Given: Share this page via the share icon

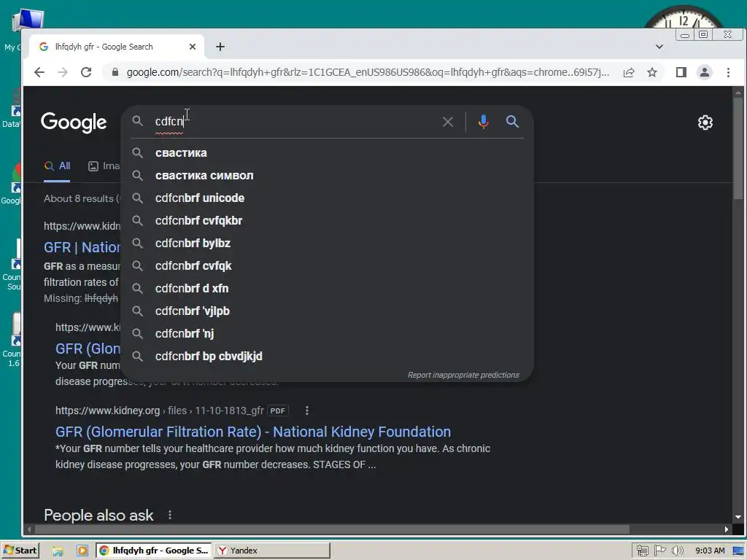Looking at the screenshot, I should click(x=629, y=72).
